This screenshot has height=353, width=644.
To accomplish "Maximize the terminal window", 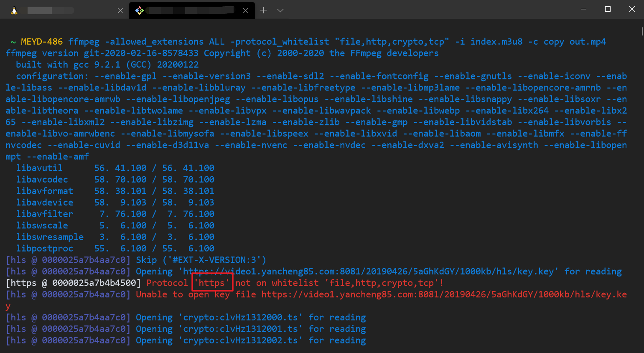I will [x=608, y=9].
